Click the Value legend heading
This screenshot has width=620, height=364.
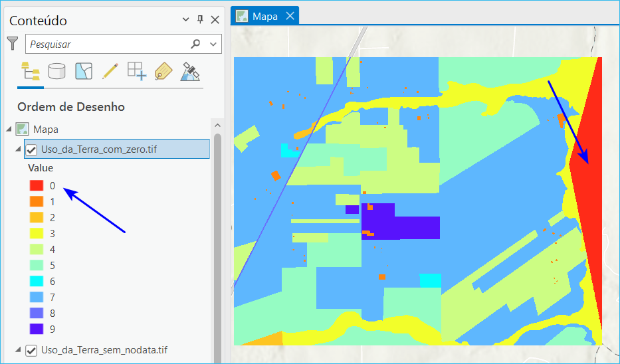(41, 168)
